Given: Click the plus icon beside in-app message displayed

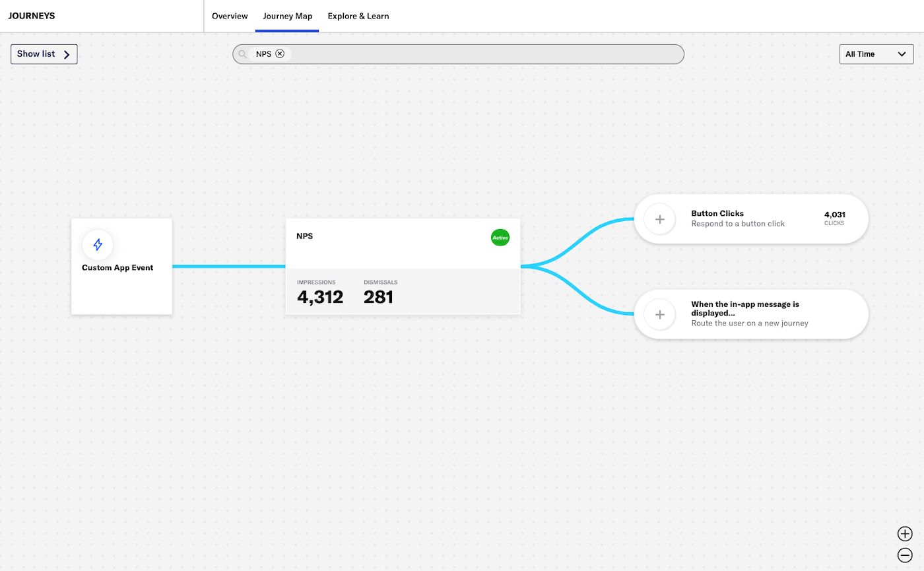Looking at the screenshot, I should tap(659, 314).
